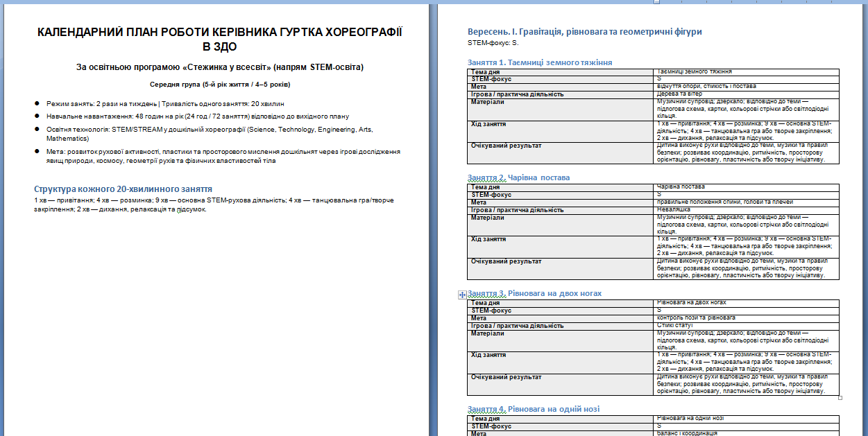
Task: Click the bullet "Режим занять: 2 рази на тиждень"
Action: 103,103
